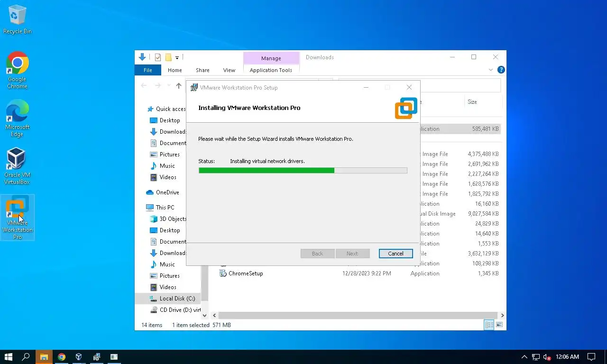Select the Manage contextual tab
The height and width of the screenshot is (364, 607).
271,58
